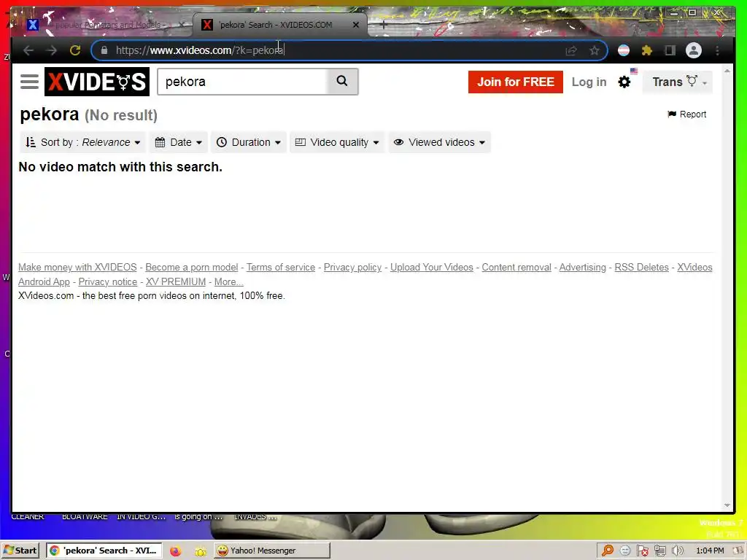Click the striped flag extension icon
This screenshot has height=560, width=747.
(624, 50)
